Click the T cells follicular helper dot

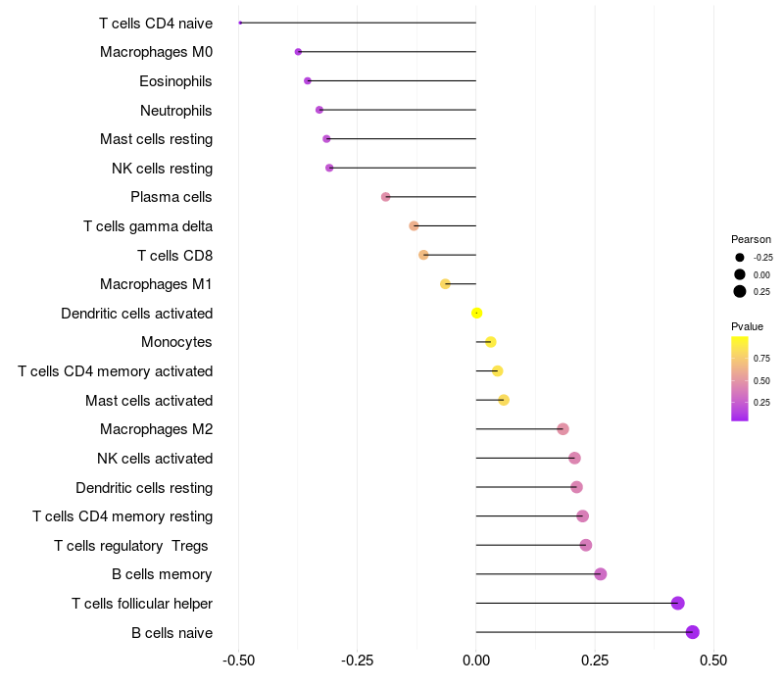677,604
